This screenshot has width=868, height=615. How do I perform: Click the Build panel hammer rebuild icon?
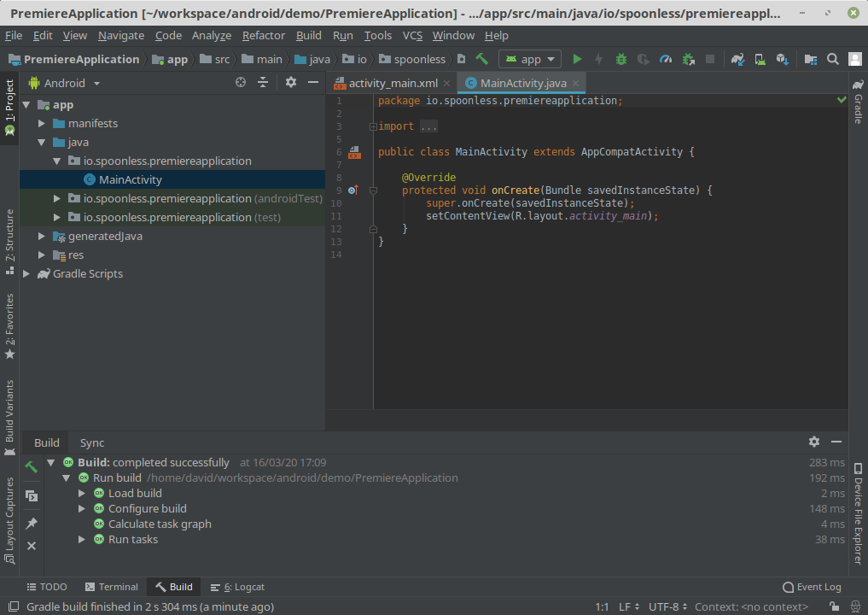32,467
